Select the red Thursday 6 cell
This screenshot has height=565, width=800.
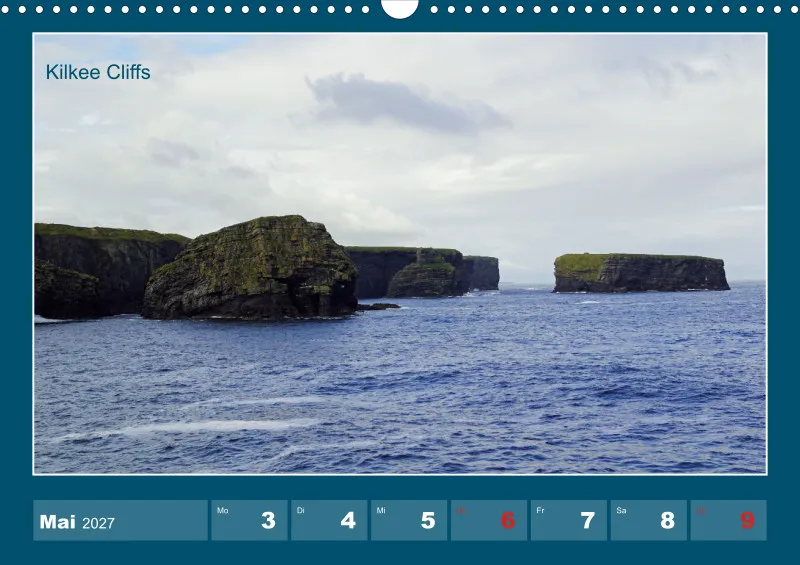(489, 520)
